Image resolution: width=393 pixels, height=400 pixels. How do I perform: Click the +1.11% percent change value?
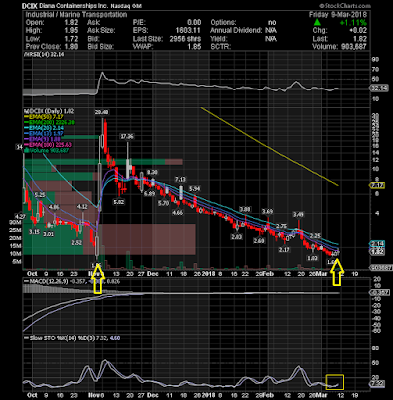pos(353,23)
